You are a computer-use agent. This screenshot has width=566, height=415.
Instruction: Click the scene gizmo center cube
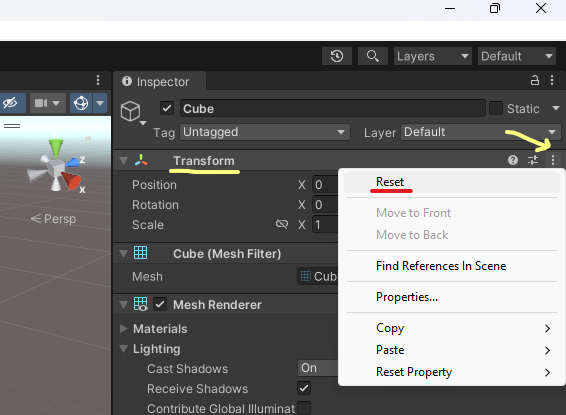[56, 168]
